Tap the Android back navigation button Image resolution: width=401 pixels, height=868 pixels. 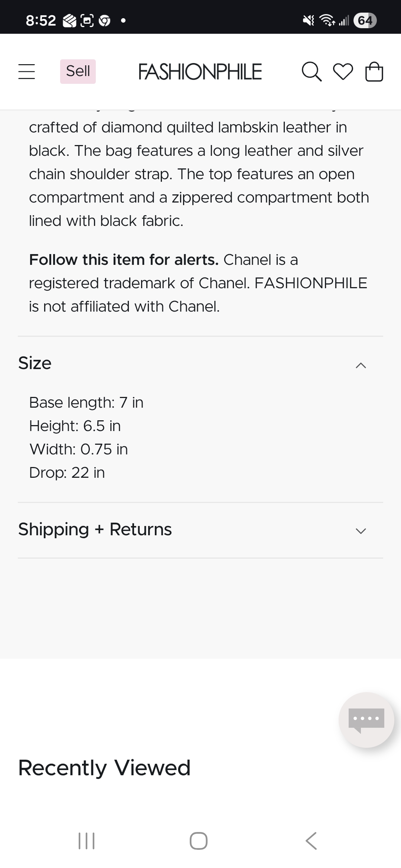tap(311, 841)
